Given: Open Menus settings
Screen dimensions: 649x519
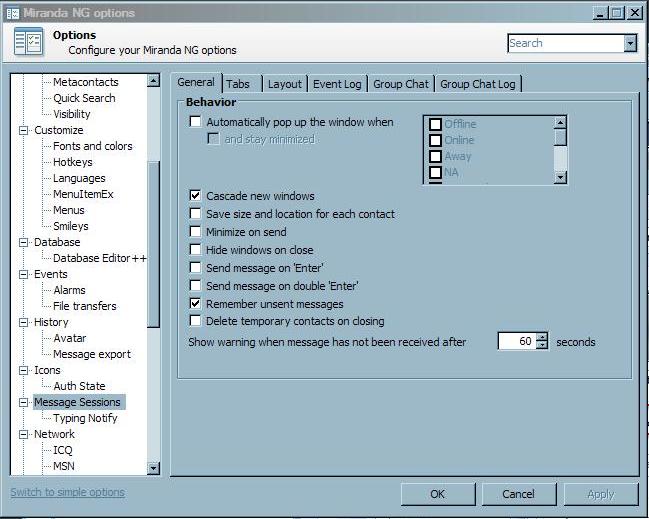Looking at the screenshot, I should click(x=69, y=210).
